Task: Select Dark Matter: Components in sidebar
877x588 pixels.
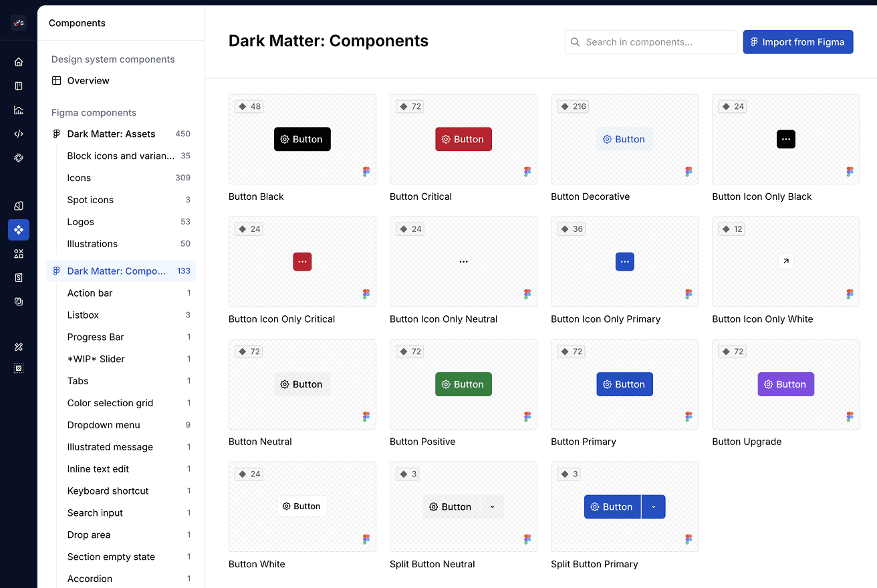Action: (121, 271)
